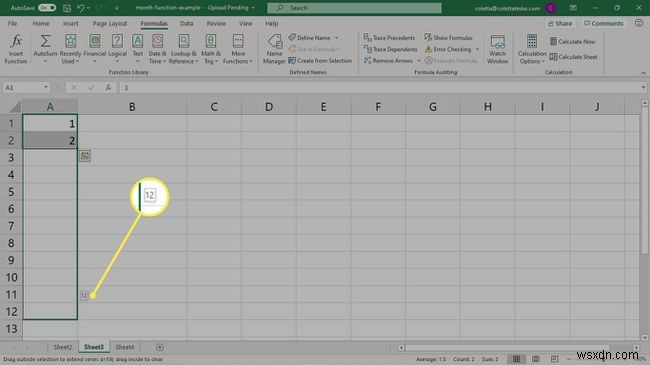Click Show Formulas

448,38
